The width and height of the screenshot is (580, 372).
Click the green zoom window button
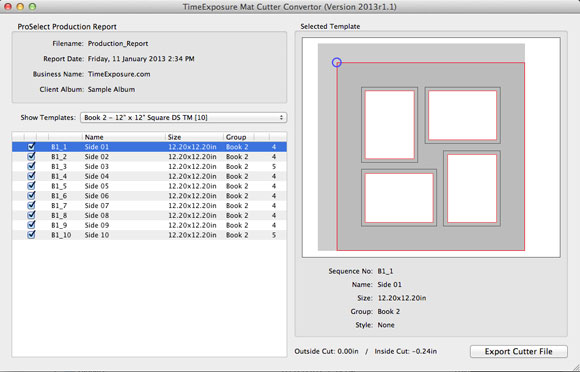point(33,6)
